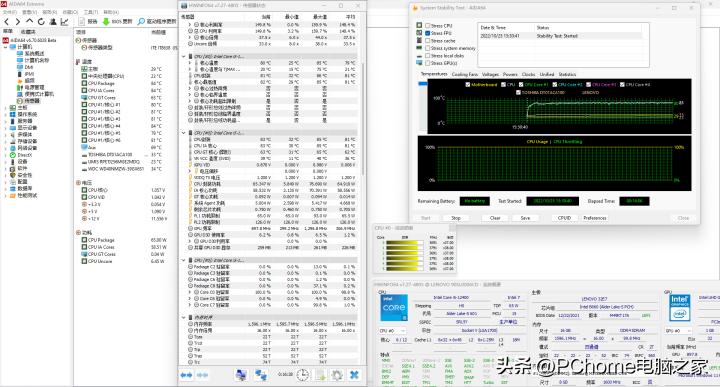Click Intel Core logo in HWiNFO summary

coord(394,308)
